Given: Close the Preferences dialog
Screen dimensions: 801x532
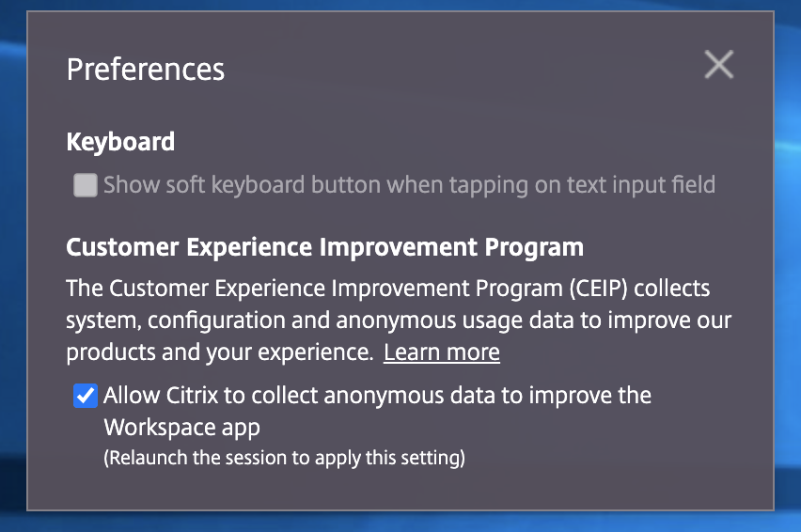Looking at the screenshot, I should click(719, 65).
